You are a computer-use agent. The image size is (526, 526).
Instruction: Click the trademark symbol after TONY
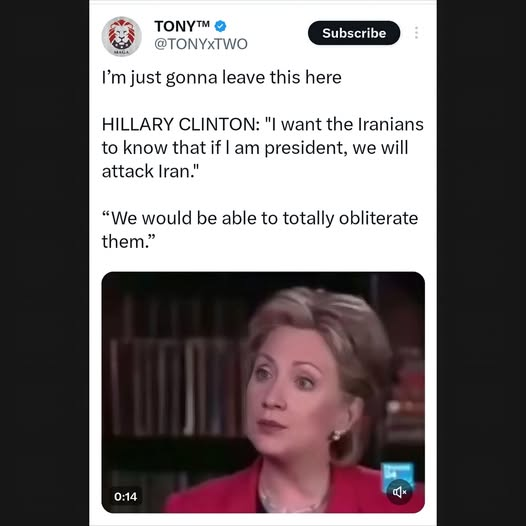click(203, 23)
